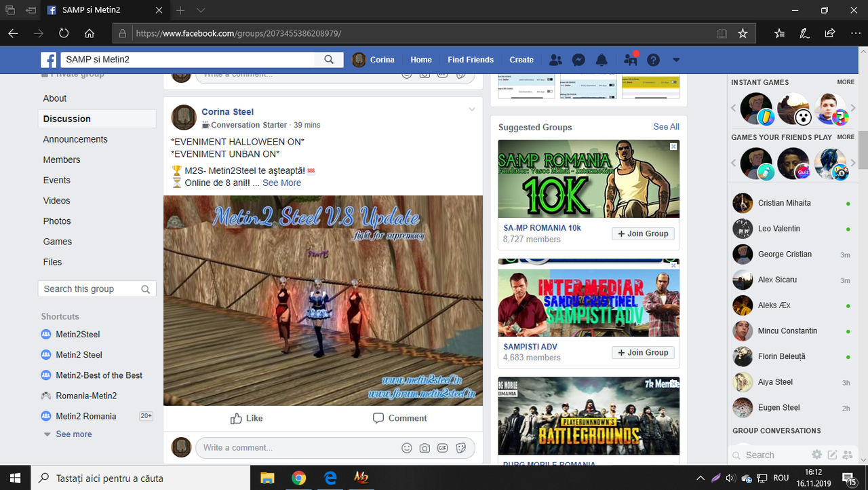This screenshot has height=490, width=868.
Task: Attach a photo via camera icon in comment
Action: (425, 448)
